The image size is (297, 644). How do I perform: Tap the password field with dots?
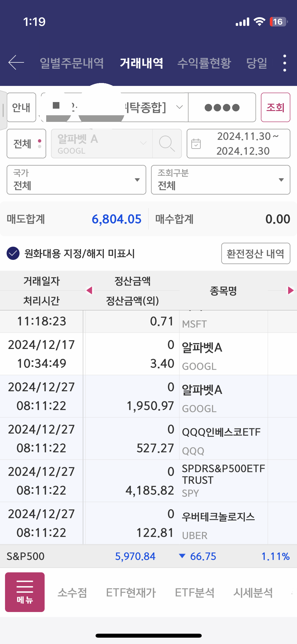pyautogui.click(x=222, y=107)
